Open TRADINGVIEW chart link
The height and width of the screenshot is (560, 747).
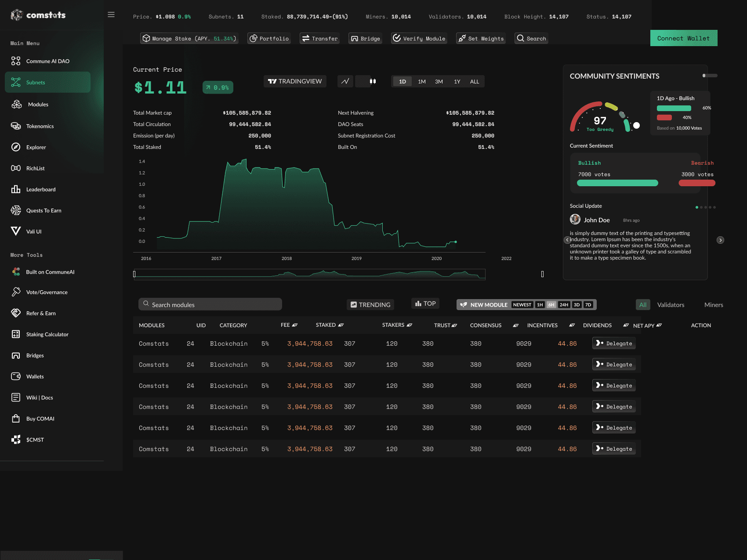(295, 81)
